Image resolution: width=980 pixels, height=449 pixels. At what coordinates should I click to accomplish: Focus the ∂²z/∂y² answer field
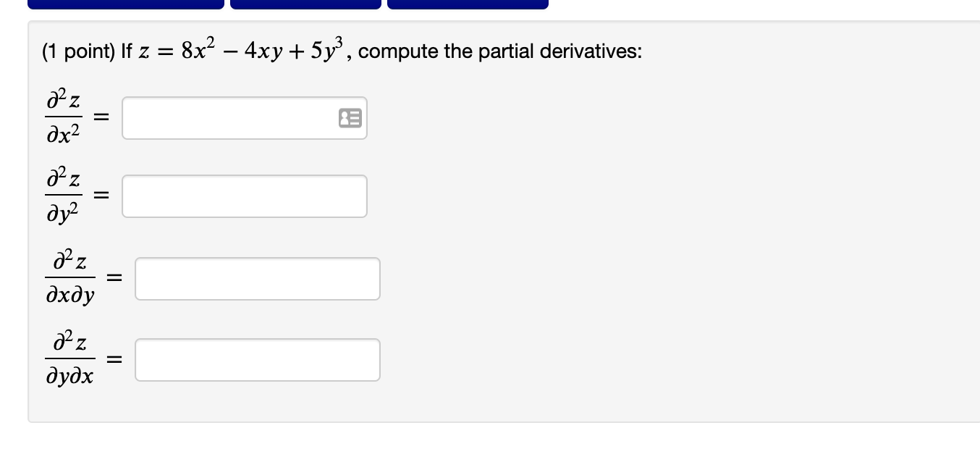[x=245, y=196]
